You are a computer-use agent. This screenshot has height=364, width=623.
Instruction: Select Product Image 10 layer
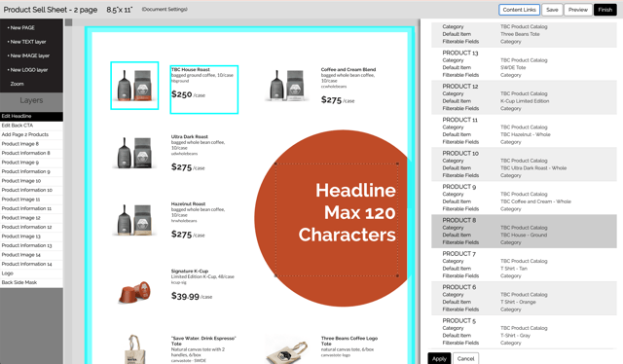click(31, 181)
